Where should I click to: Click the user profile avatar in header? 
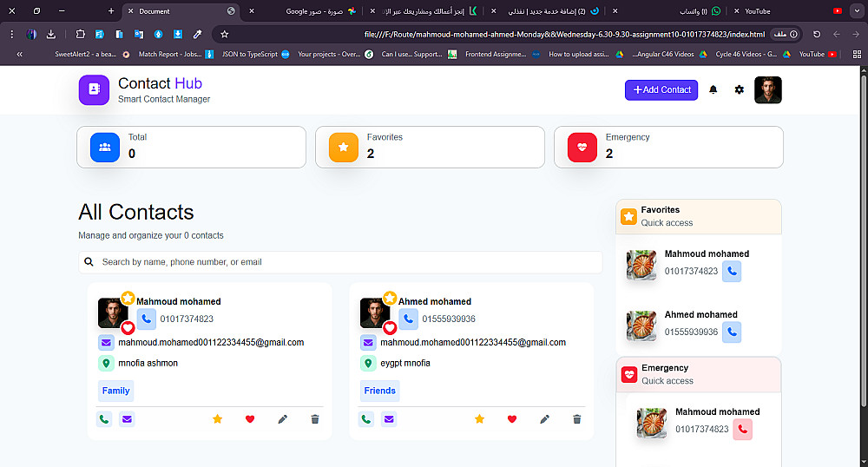pyautogui.click(x=768, y=89)
